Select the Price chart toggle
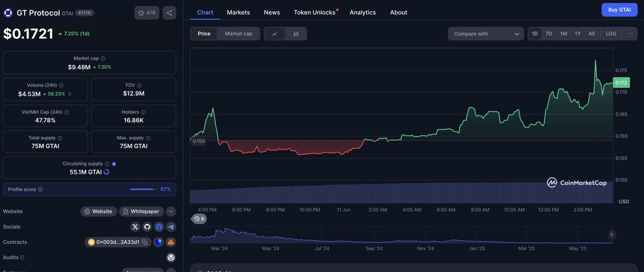 (204, 34)
